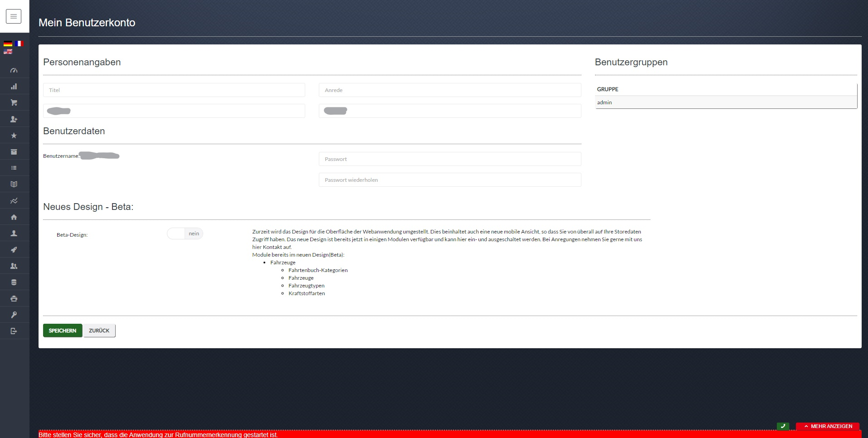Click the redacted first name field below Titel

coord(174,111)
